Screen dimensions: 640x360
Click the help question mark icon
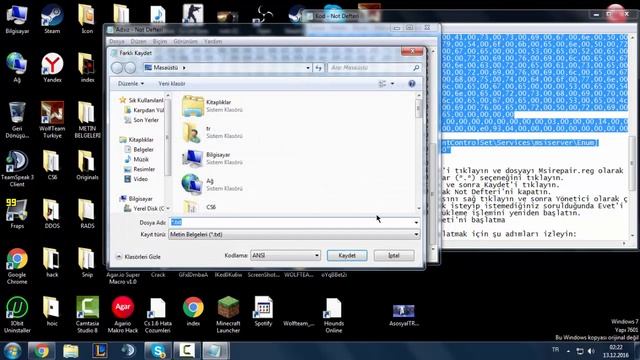point(412,84)
